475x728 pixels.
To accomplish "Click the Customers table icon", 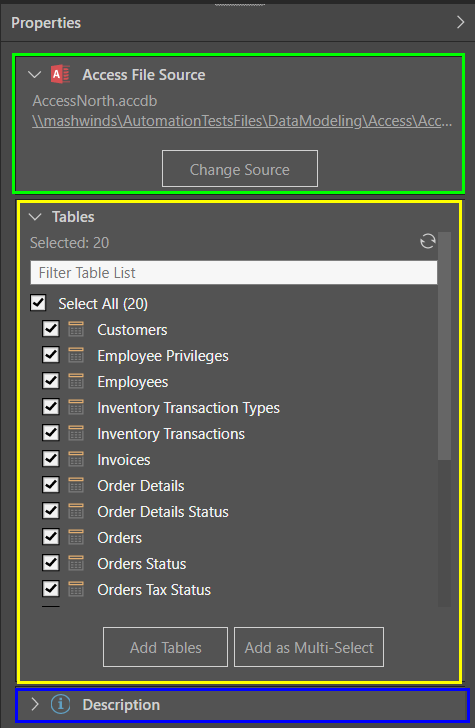I will tap(76, 330).
